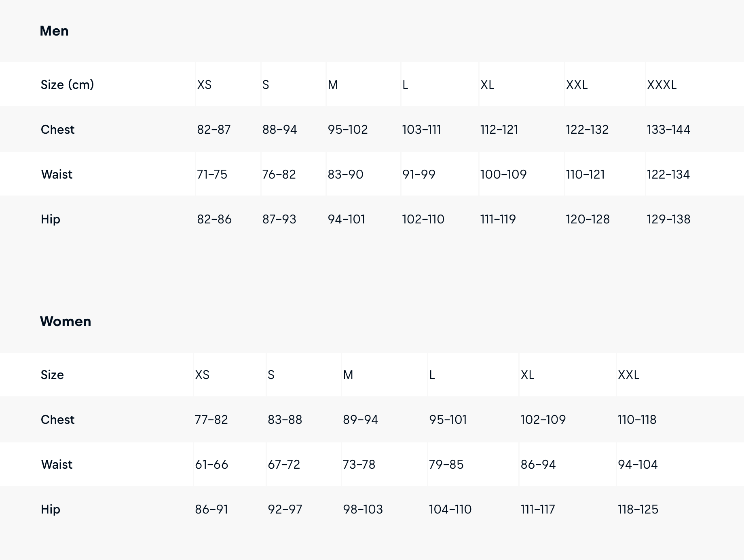Image resolution: width=744 pixels, height=560 pixels.
Task: Select women's hip value 118–125
Action: [x=638, y=509]
